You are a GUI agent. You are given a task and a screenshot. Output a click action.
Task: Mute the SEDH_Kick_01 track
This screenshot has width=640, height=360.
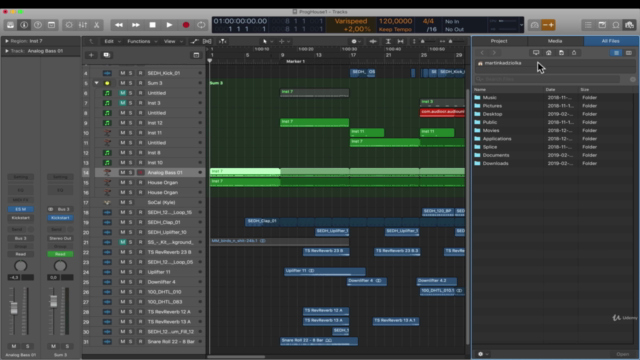122,73
